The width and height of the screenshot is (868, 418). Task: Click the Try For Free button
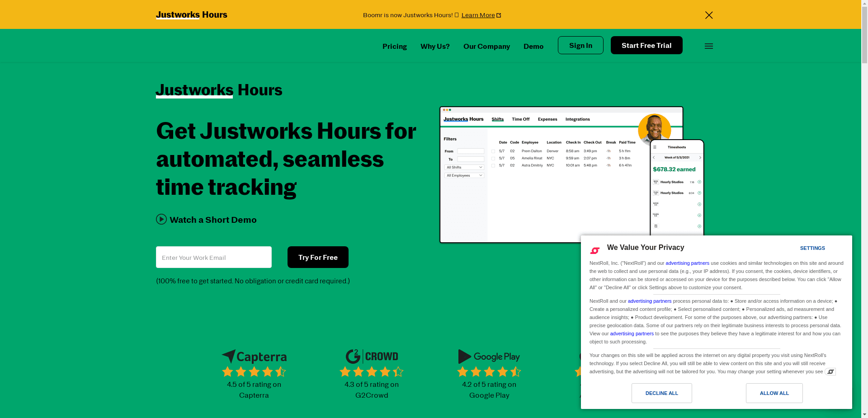tap(317, 257)
